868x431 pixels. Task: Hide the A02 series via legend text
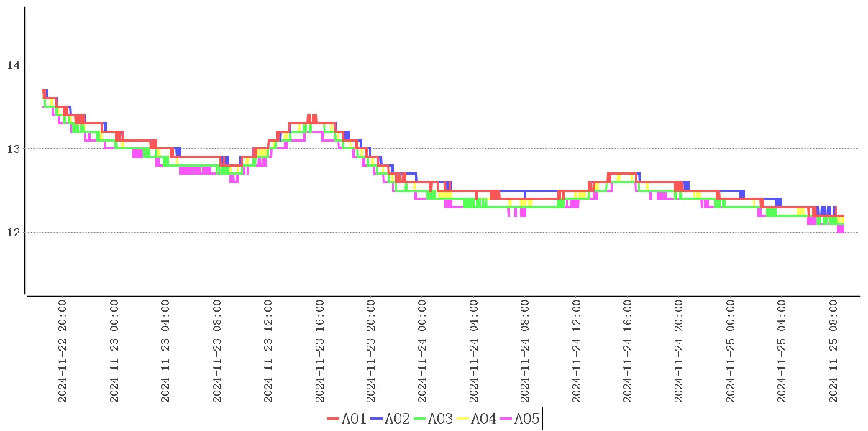coord(397,419)
